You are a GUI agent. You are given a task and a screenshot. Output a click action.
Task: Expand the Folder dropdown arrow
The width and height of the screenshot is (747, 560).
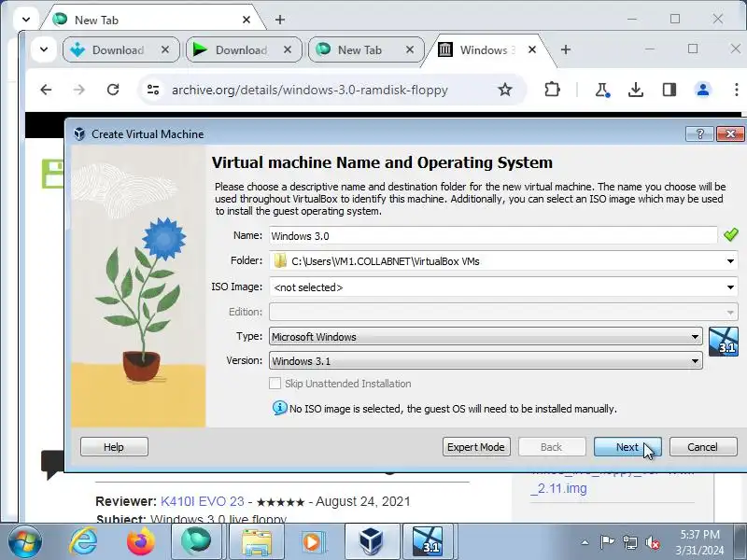[x=730, y=261]
